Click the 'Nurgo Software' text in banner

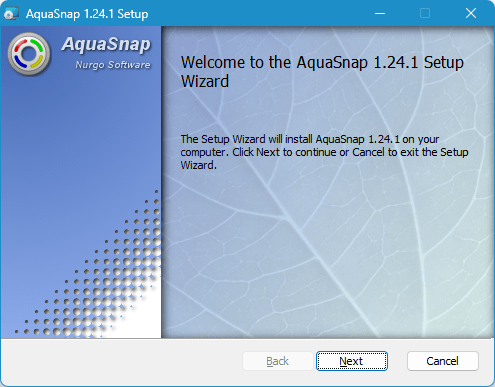(x=113, y=65)
